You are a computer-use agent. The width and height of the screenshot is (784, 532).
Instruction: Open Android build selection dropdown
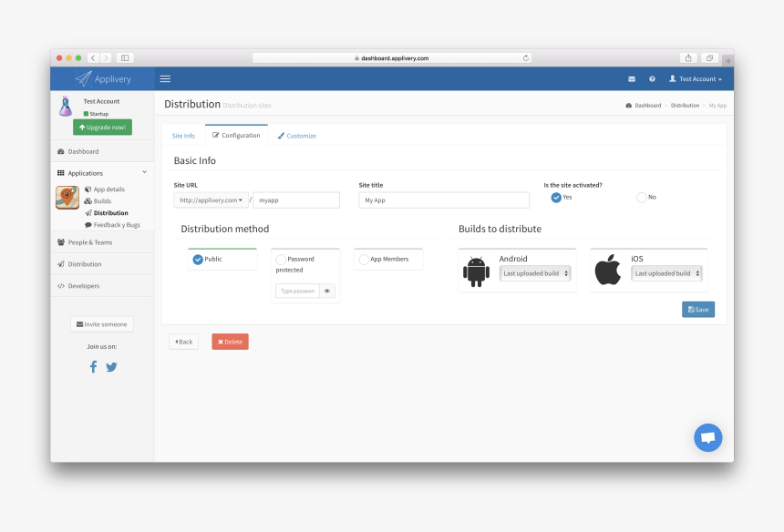535,273
